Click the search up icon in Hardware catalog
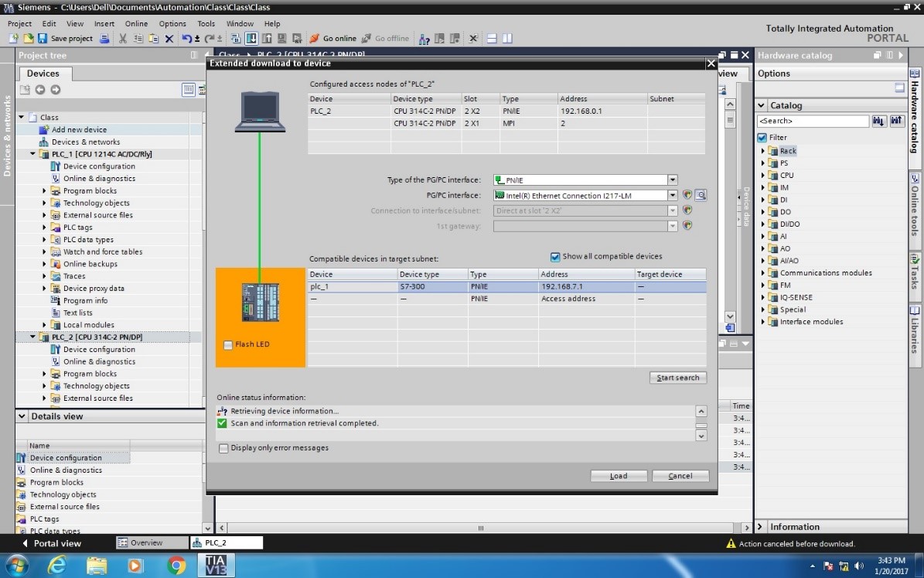The height and width of the screenshot is (578, 924). tap(896, 121)
